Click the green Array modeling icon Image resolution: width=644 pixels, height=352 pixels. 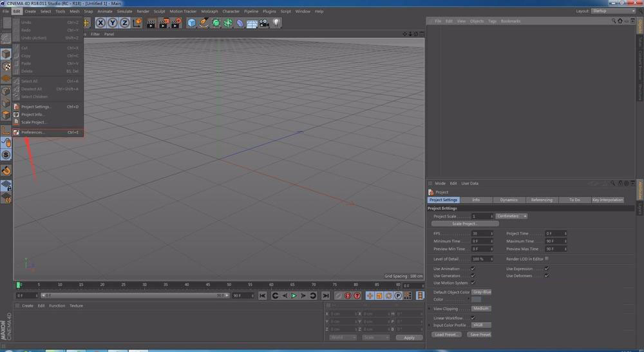228,23
